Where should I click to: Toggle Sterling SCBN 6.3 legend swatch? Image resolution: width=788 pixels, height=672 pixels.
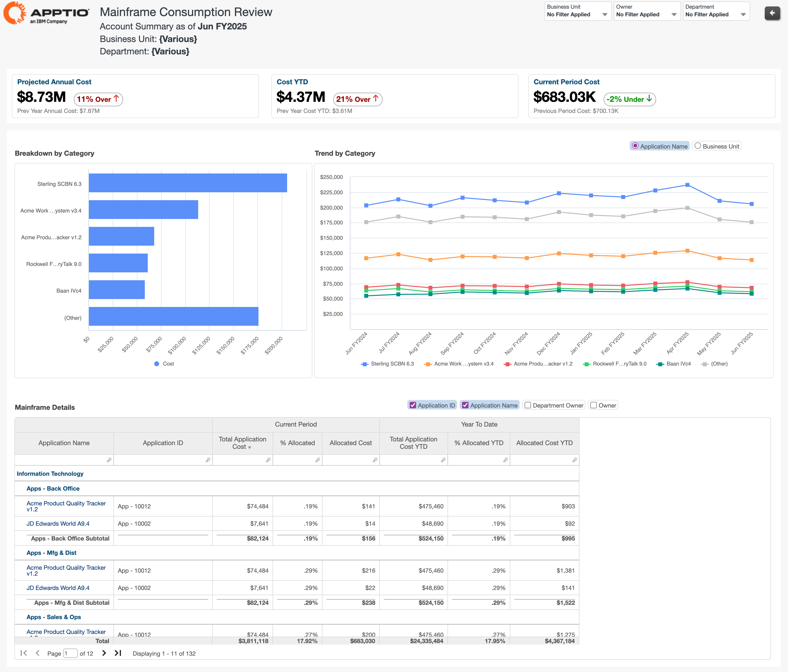[365, 364]
